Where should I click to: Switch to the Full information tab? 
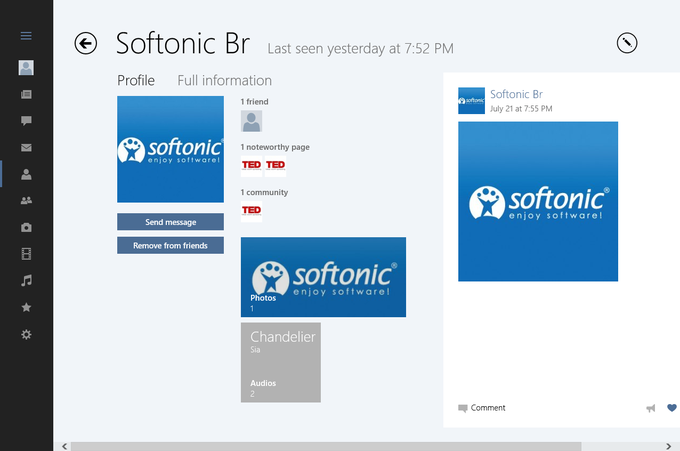point(225,81)
